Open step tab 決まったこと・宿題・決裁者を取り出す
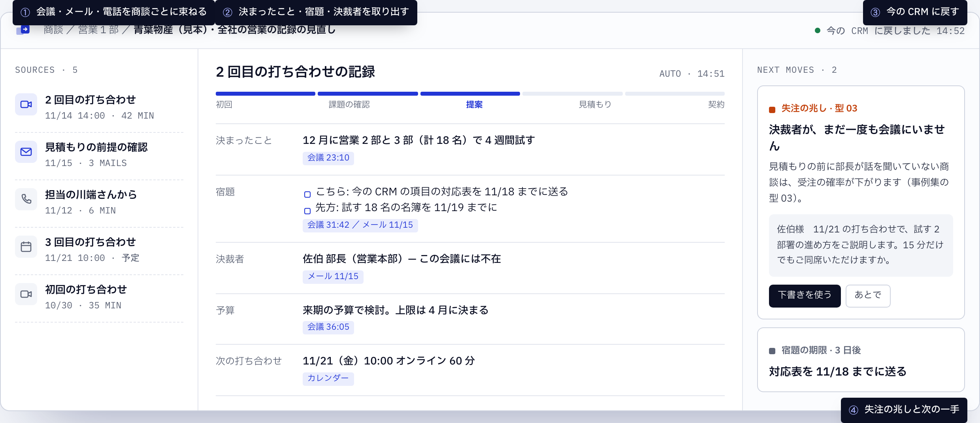Image resolution: width=980 pixels, height=423 pixels. point(316,12)
